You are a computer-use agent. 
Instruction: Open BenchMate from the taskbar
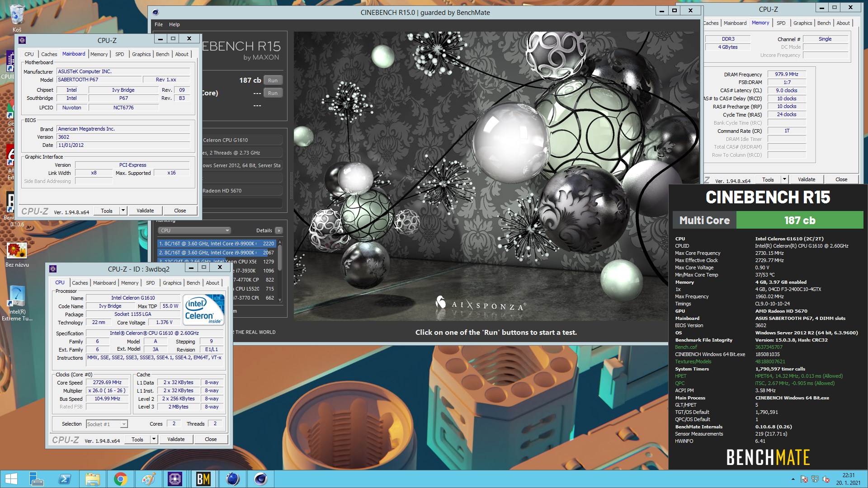pos(203,479)
